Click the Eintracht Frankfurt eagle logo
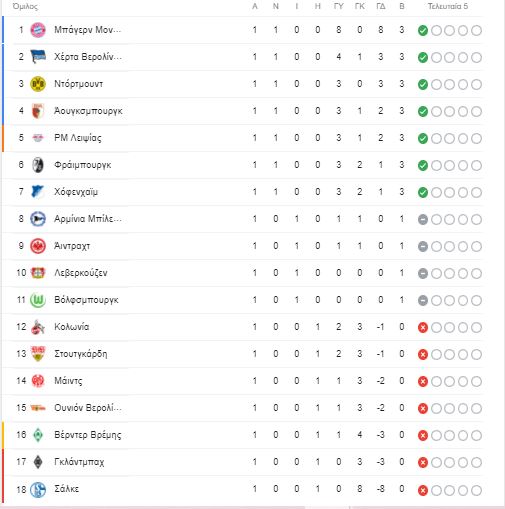505x509 pixels. (38, 246)
